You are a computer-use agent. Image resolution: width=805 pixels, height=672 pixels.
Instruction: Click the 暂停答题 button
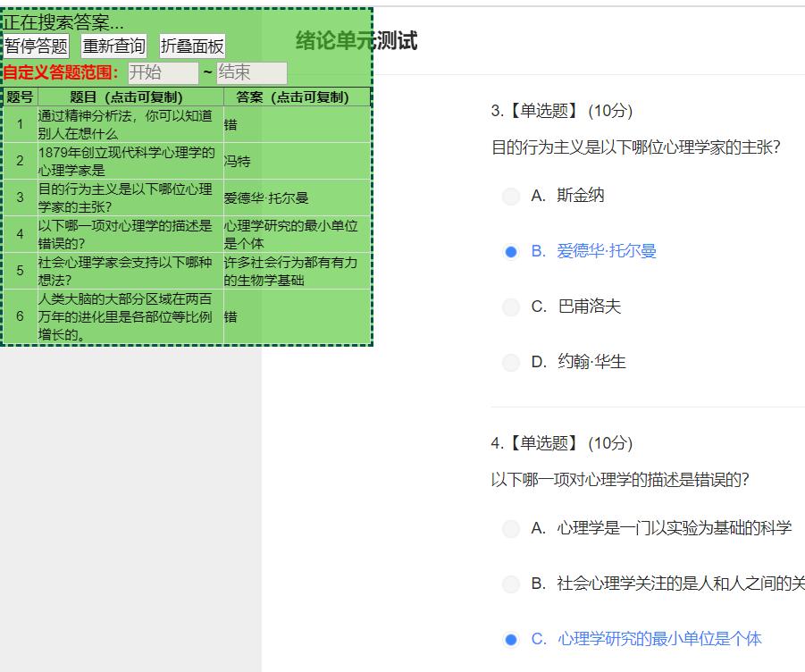[37, 46]
